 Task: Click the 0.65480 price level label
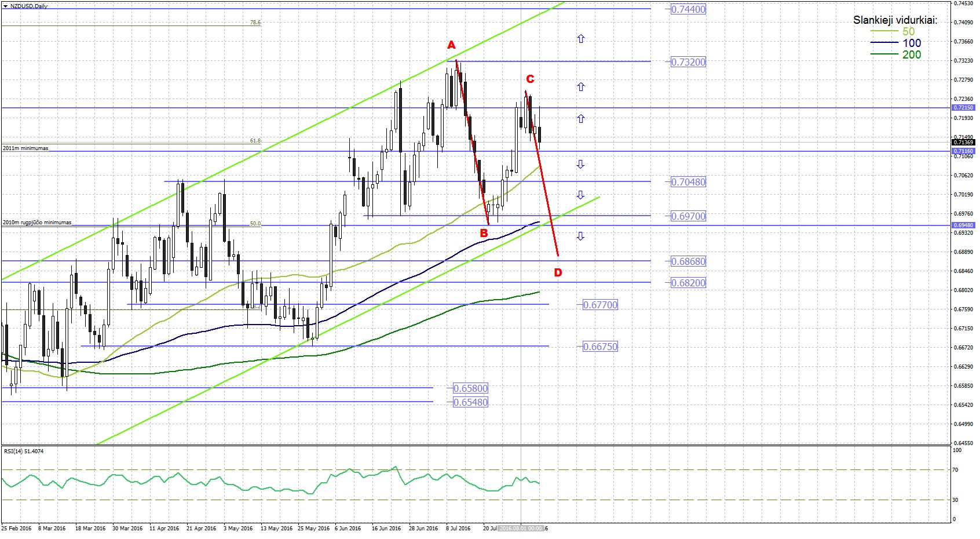[x=470, y=402]
